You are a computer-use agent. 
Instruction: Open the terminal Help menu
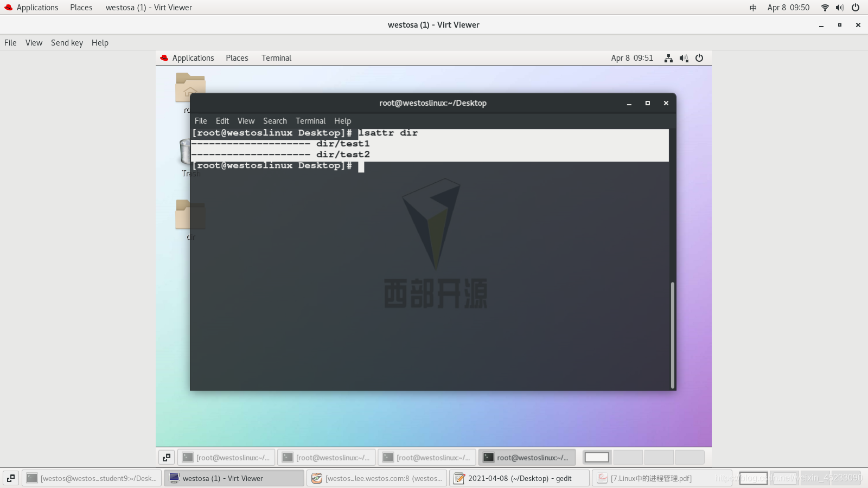pyautogui.click(x=342, y=121)
